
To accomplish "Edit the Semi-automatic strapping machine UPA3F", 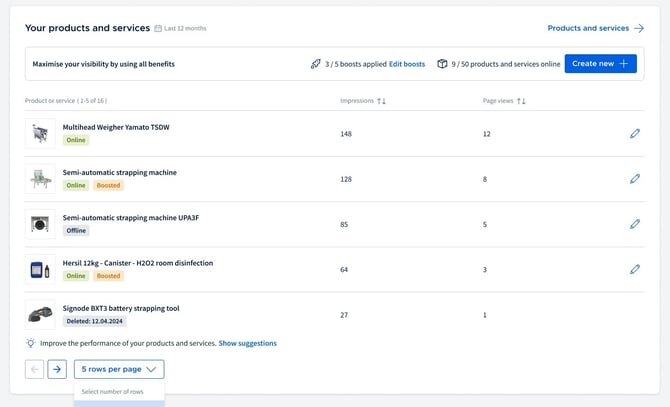I will [635, 224].
